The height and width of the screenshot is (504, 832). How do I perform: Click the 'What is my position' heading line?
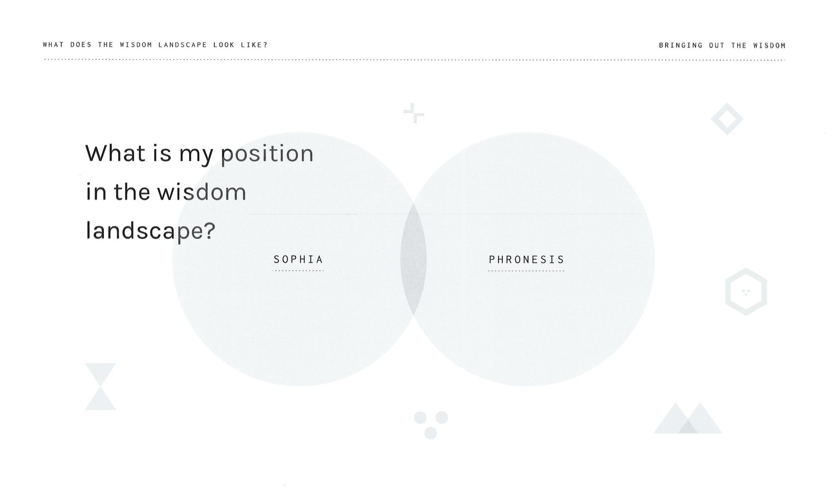pos(200,153)
